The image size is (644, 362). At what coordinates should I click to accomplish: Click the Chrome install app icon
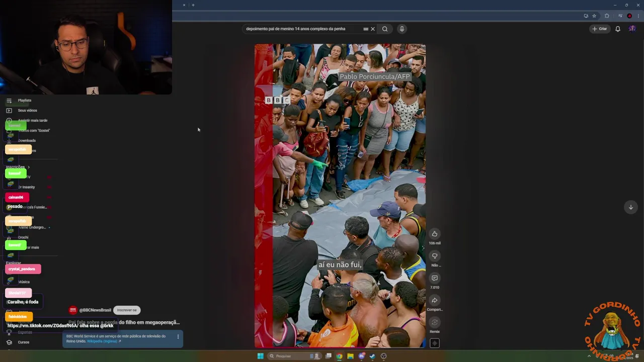coord(586,16)
